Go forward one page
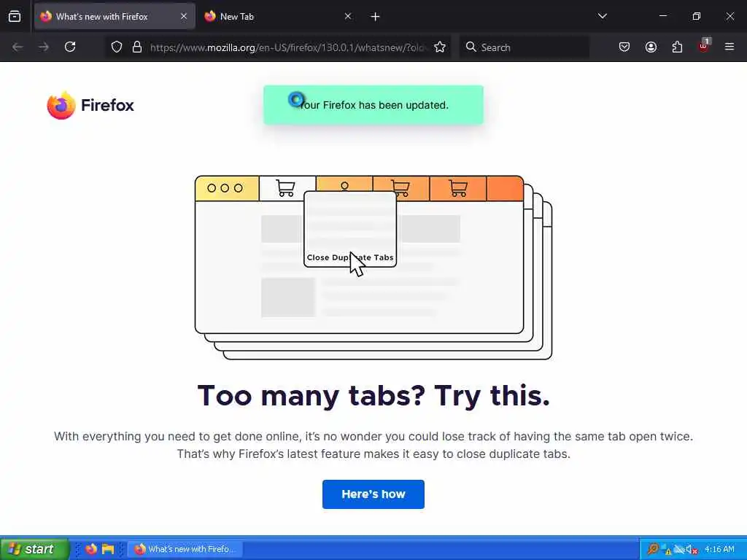Viewport: 747px width, 560px height. tap(44, 47)
